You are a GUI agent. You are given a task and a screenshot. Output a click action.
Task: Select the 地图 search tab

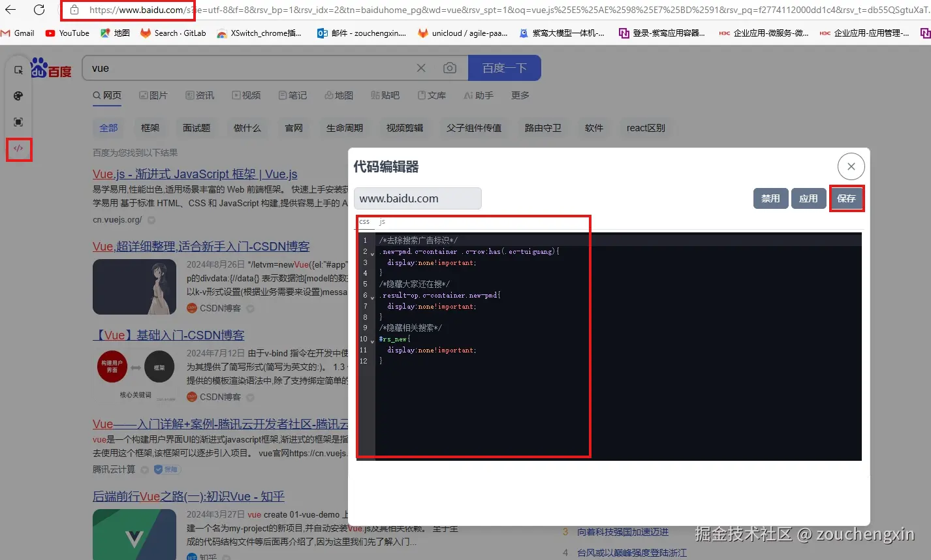click(x=339, y=95)
